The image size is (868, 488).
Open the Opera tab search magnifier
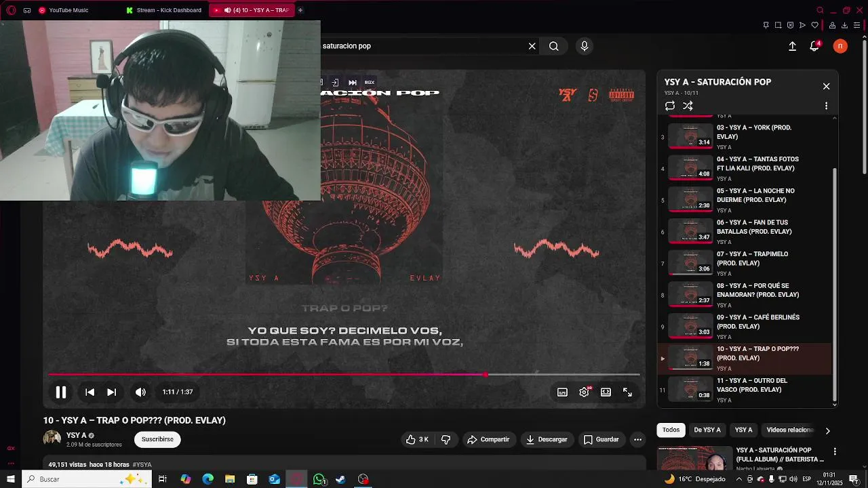(x=820, y=10)
